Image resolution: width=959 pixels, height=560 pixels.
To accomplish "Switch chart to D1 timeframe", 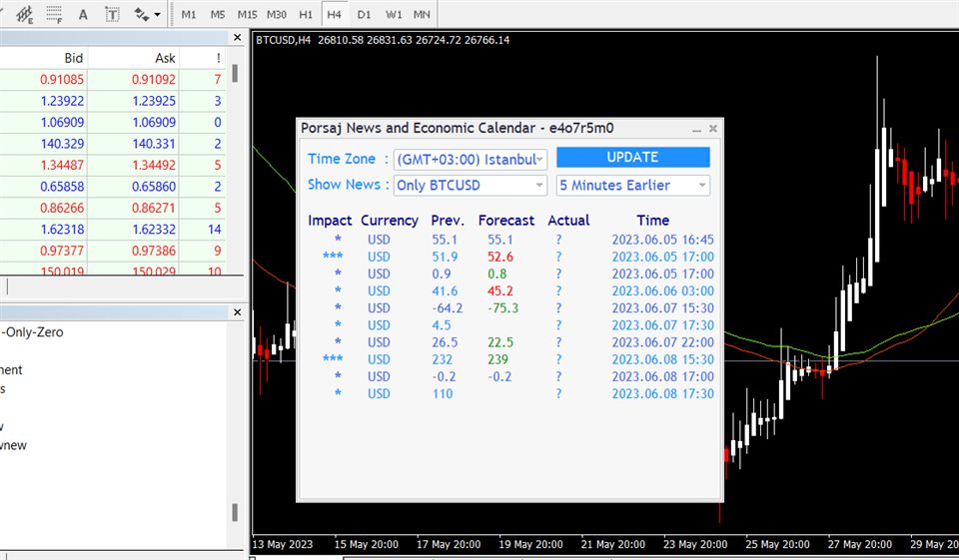I will (x=364, y=14).
